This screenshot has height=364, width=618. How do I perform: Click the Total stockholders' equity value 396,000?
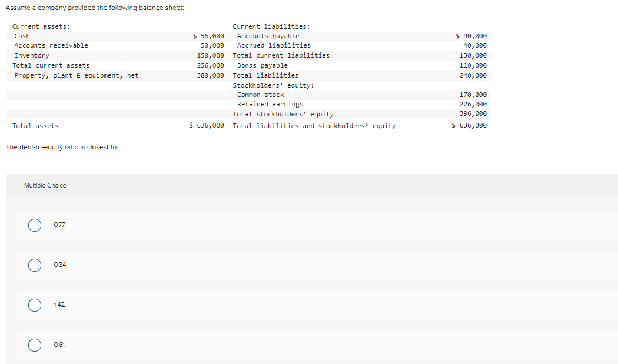click(x=473, y=113)
